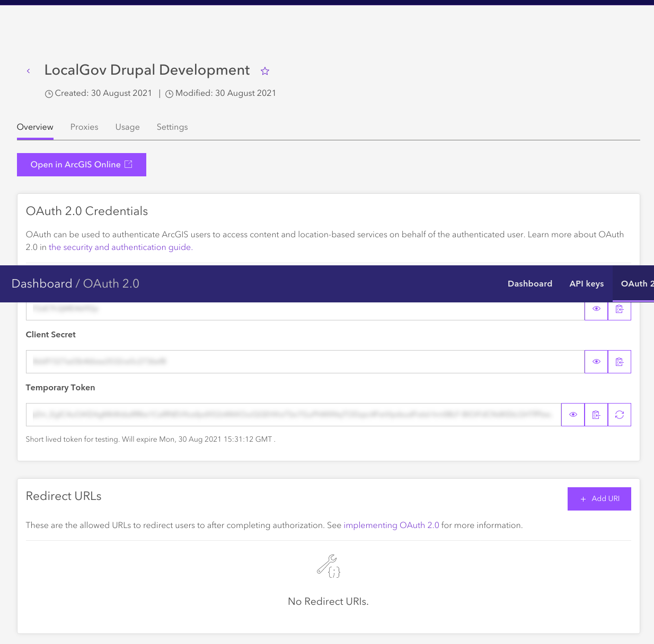Reveal the Client ID value
The width and height of the screenshot is (654, 644).
click(x=596, y=309)
